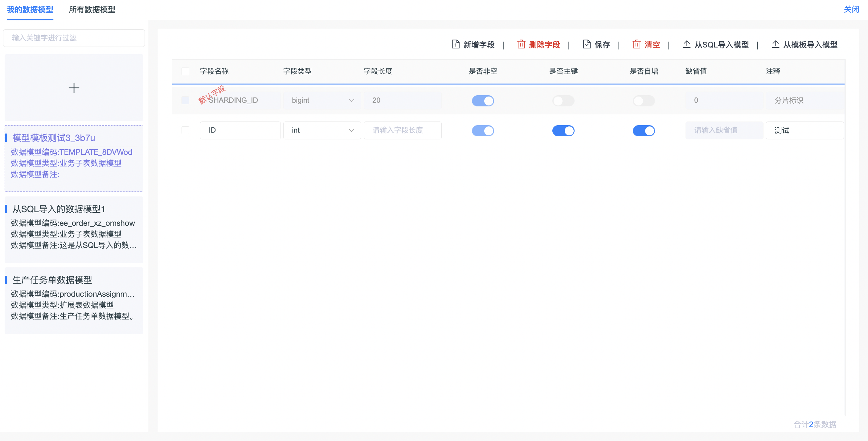Image resolution: width=868 pixels, height=441 pixels.
Task: Toggle 是否主键 switch for SHARDING_ID row
Action: point(563,101)
